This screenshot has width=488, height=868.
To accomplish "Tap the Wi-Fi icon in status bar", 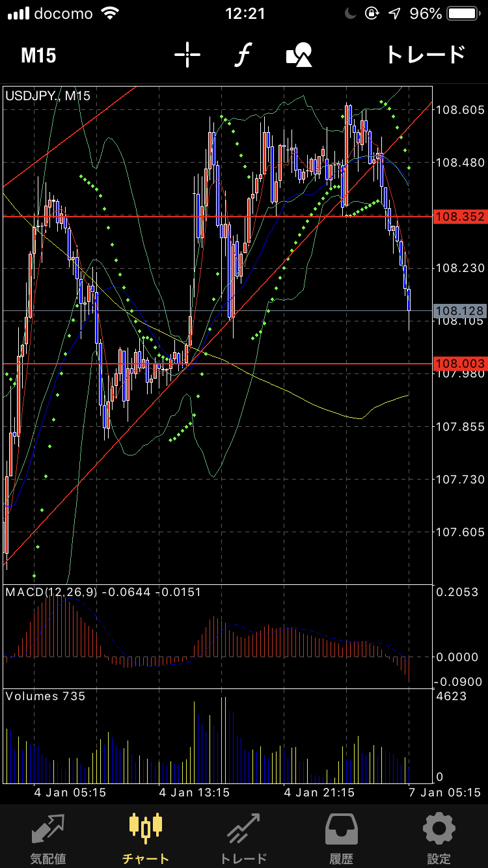I will [x=111, y=13].
